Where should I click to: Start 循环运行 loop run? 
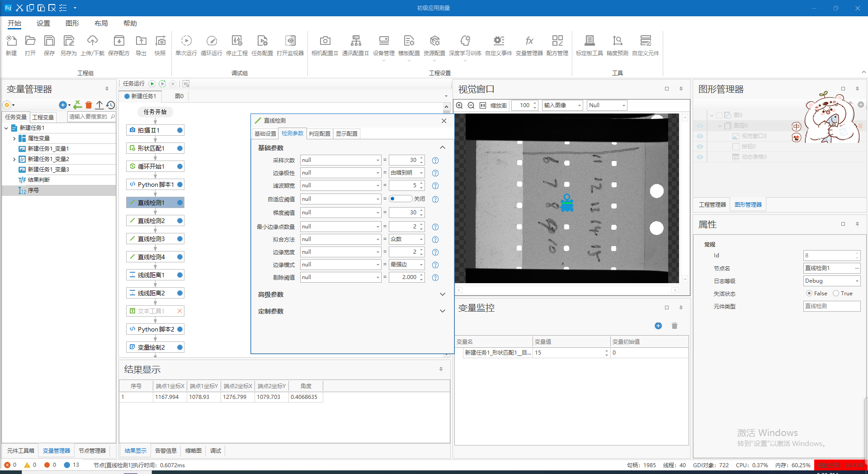pyautogui.click(x=212, y=45)
